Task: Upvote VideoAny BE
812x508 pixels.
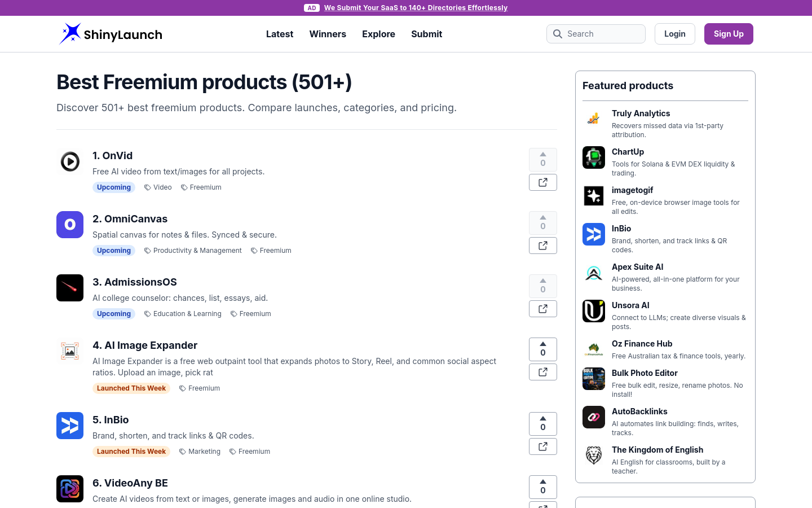Action: tap(543, 487)
